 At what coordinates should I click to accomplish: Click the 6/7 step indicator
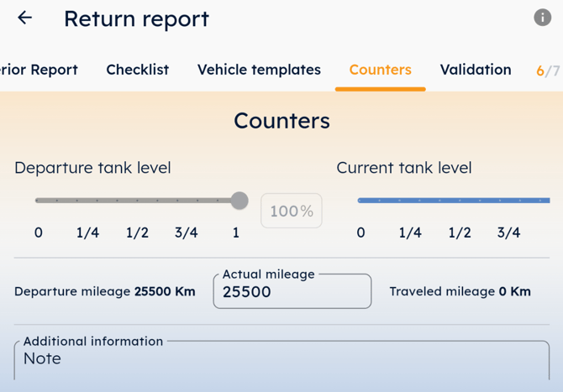[547, 71]
